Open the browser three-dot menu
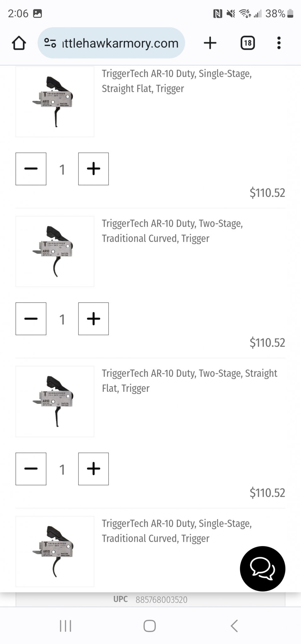This screenshot has width=301, height=644. coord(279,43)
